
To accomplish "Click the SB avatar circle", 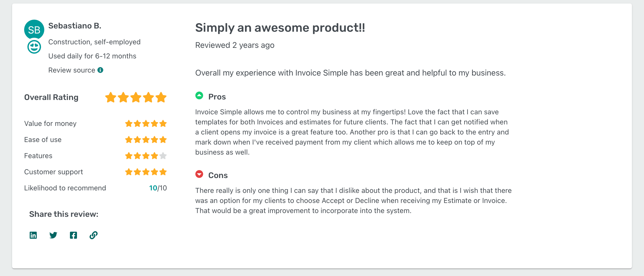I will (x=34, y=29).
